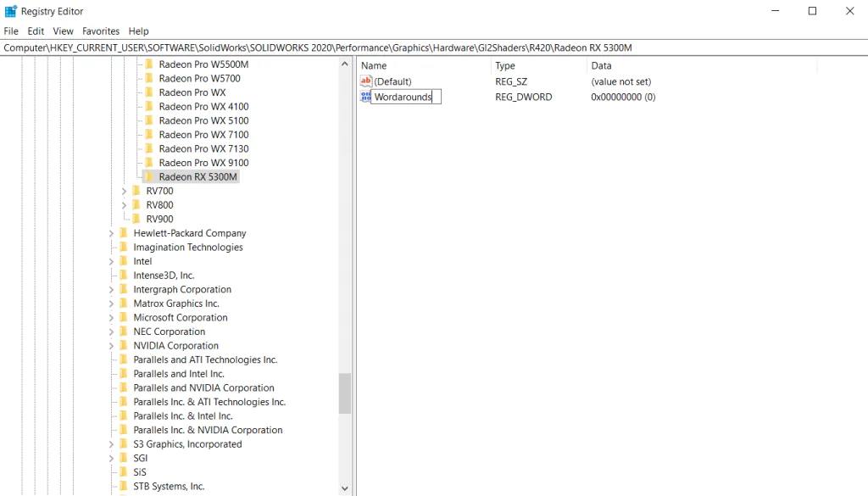Select the Parallels and NVIDIA Corporation key

(x=203, y=387)
